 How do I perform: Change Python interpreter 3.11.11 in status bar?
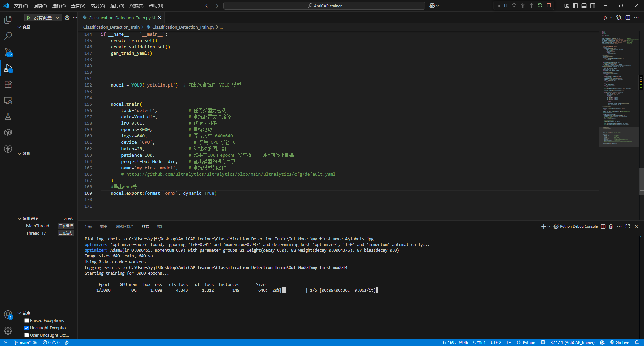[x=572, y=342]
